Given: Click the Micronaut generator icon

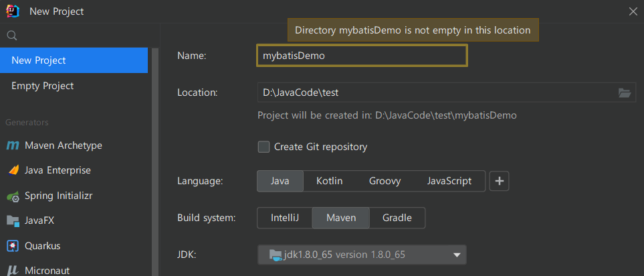Looking at the screenshot, I should [x=13, y=271].
